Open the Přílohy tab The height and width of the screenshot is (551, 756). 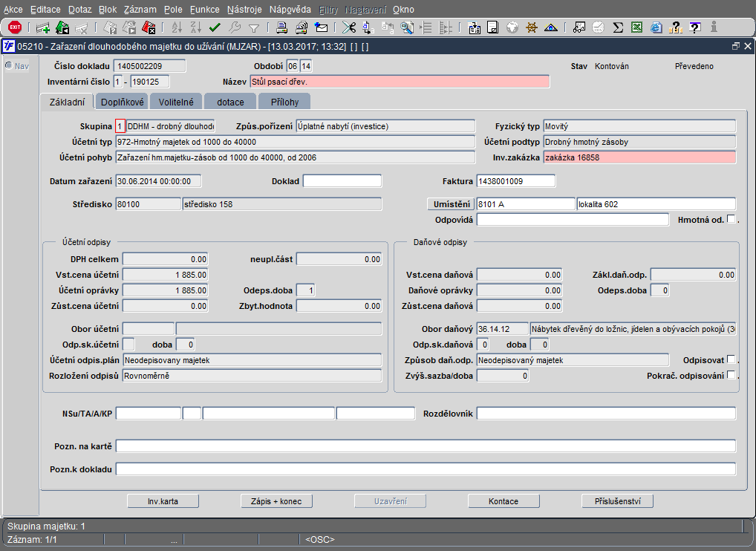[284, 102]
